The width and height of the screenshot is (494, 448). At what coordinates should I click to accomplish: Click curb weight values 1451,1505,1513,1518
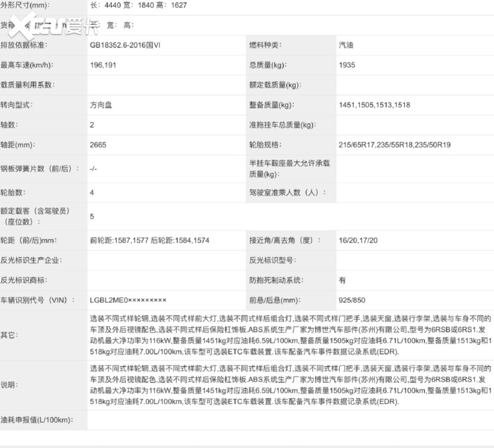374,105
